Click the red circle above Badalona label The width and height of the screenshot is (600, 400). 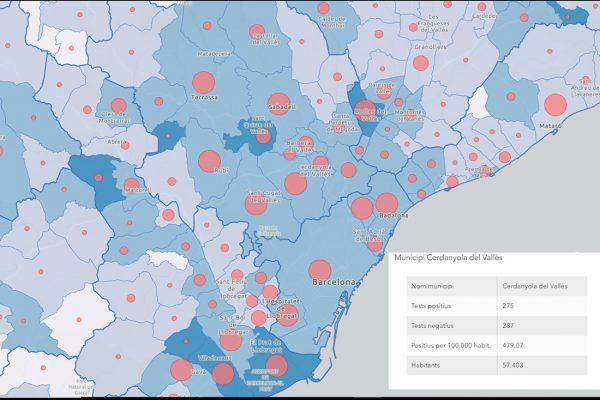pos(387,204)
